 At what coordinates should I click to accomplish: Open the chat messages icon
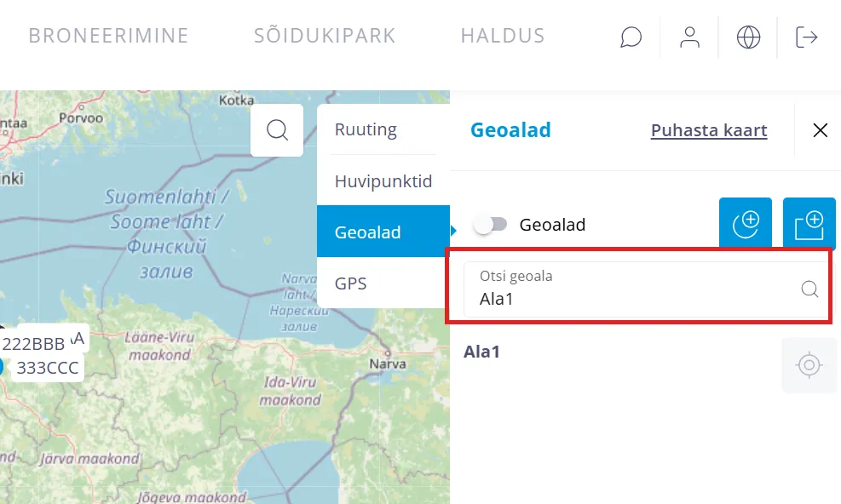tap(631, 37)
